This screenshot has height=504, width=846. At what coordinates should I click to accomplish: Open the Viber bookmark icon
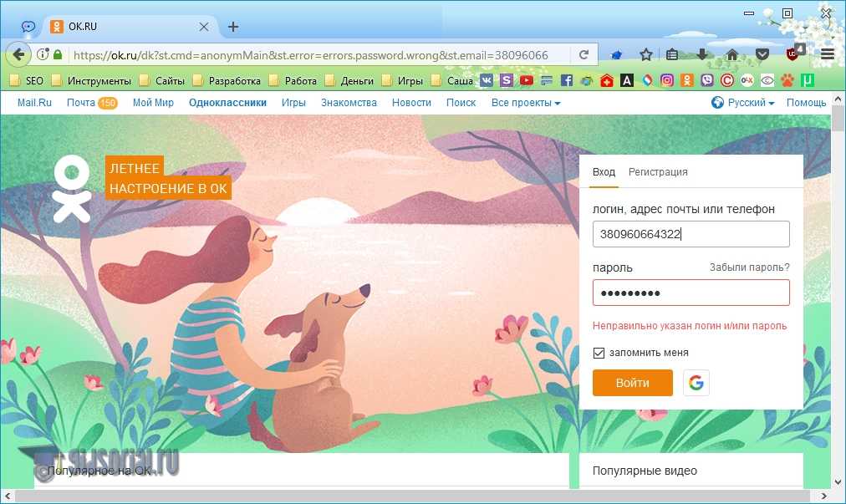707,81
